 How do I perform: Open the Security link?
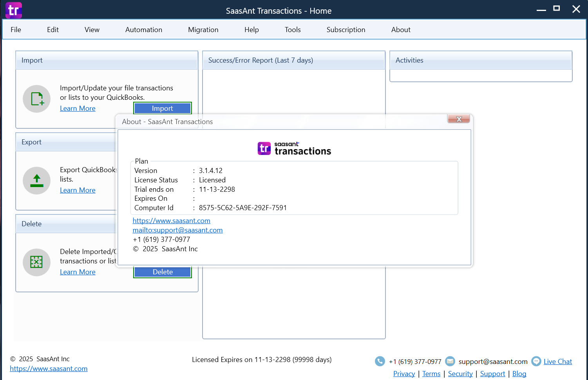(460, 374)
